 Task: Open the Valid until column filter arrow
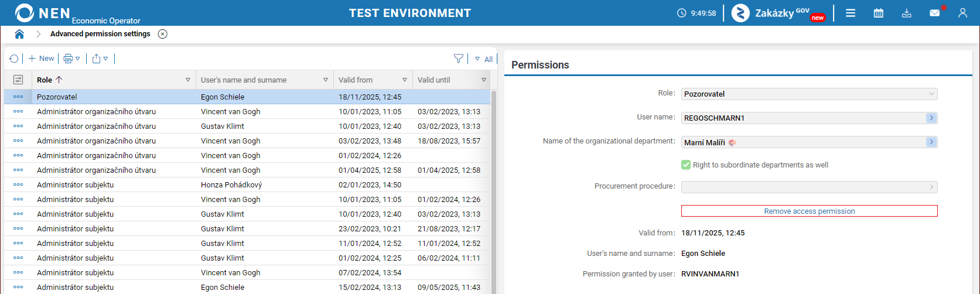(484, 80)
